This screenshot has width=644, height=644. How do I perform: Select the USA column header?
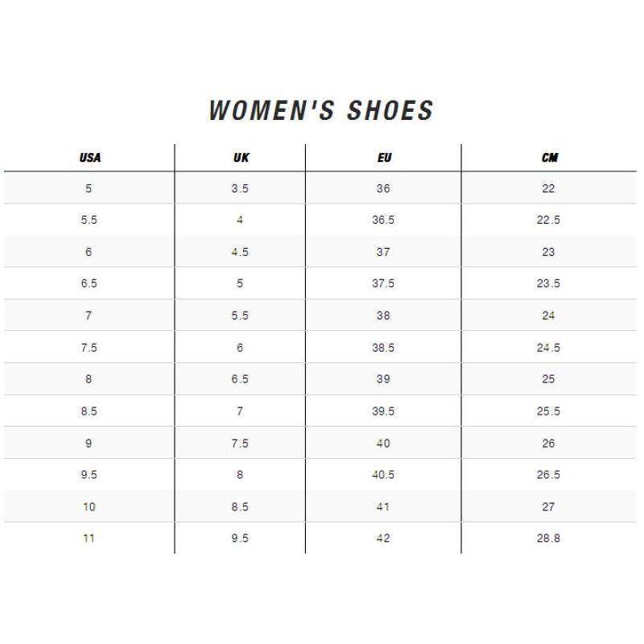(x=89, y=158)
